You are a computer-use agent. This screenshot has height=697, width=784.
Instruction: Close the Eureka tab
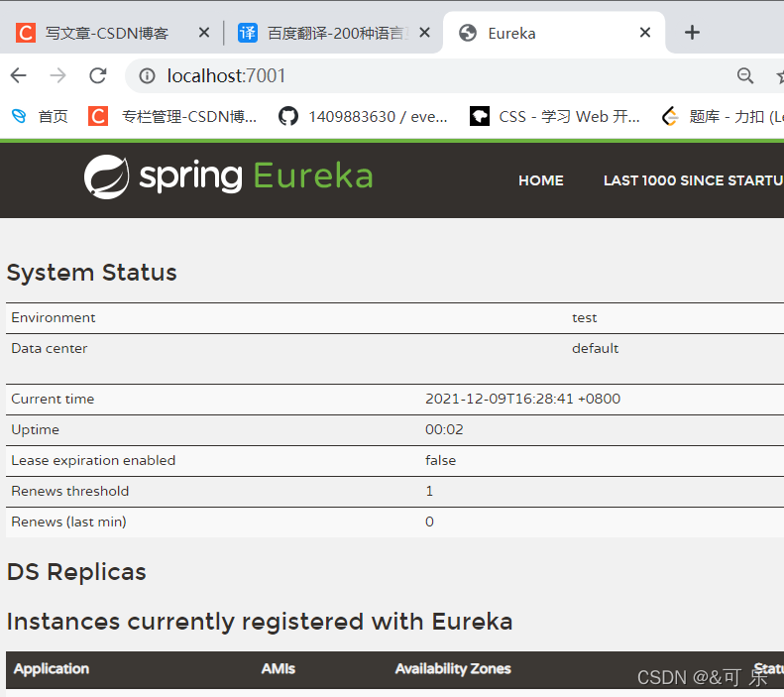pos(645,33)
